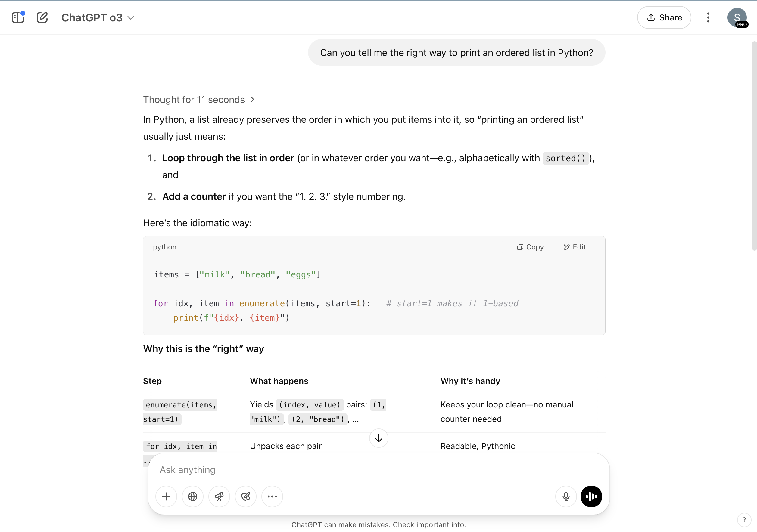Start dictation with the microphone icon
The image size is (757, 532).
tap(566, 496)
